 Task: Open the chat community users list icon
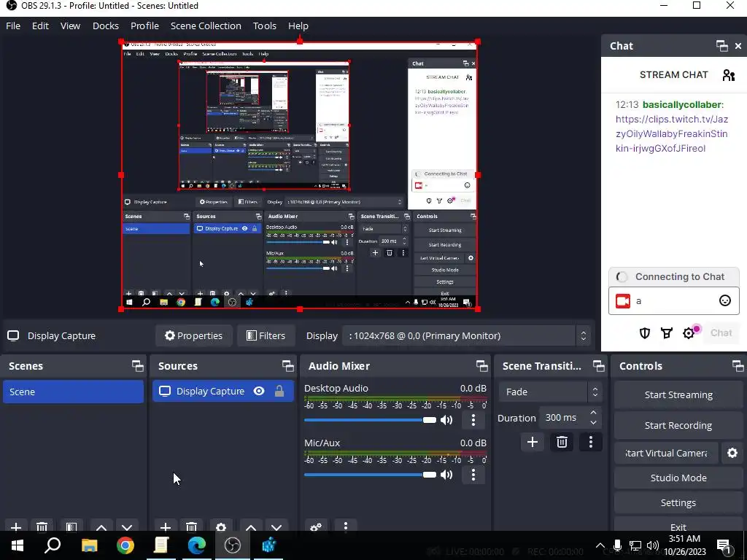click(729, 75)
